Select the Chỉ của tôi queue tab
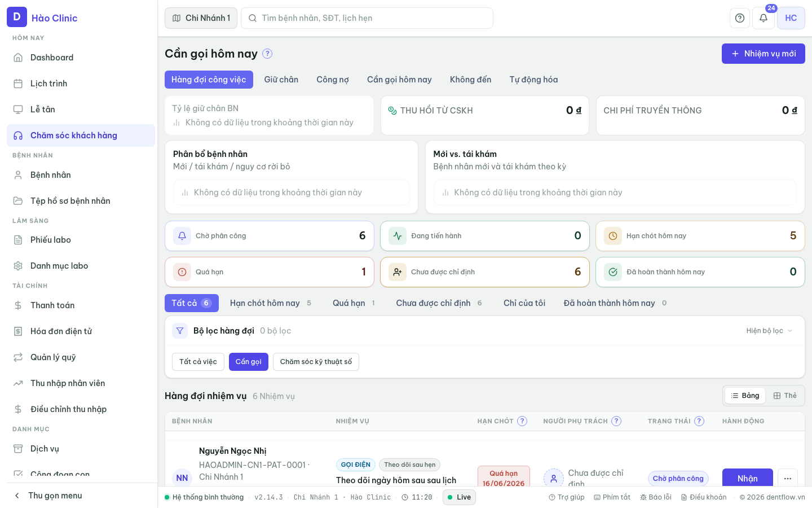This screenshot has height=508, width=812. (524, 303)
